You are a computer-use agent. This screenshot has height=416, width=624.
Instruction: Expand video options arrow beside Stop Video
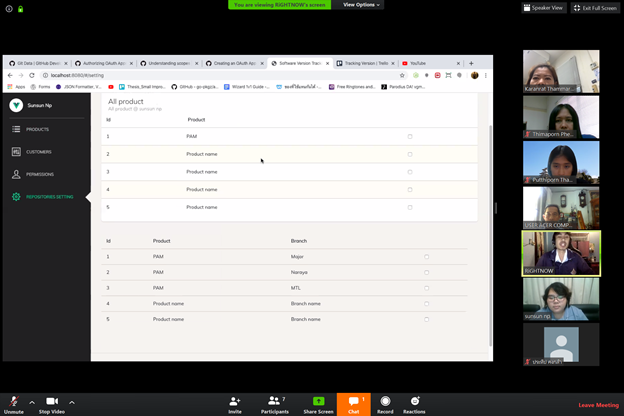[x=72, y=402]
